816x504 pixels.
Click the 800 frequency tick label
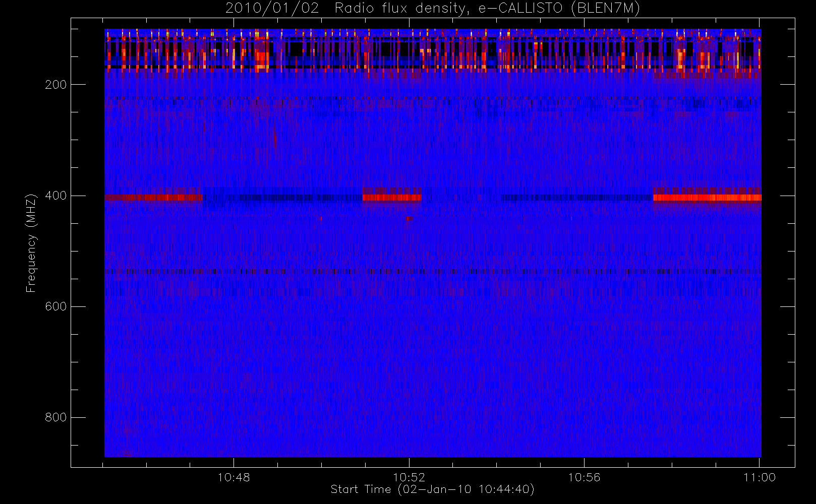tap(56, 417)
